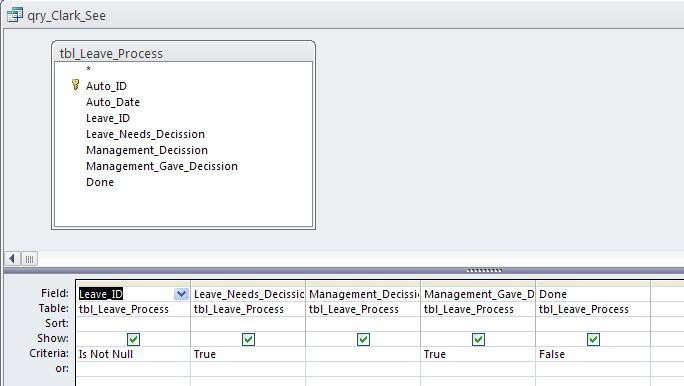Click the left scroll arrow button

13,259
